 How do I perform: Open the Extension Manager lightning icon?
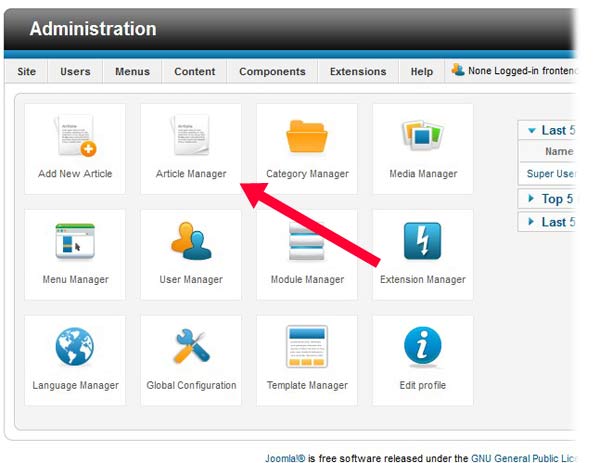pyautogui.click(x=422, y=241)
